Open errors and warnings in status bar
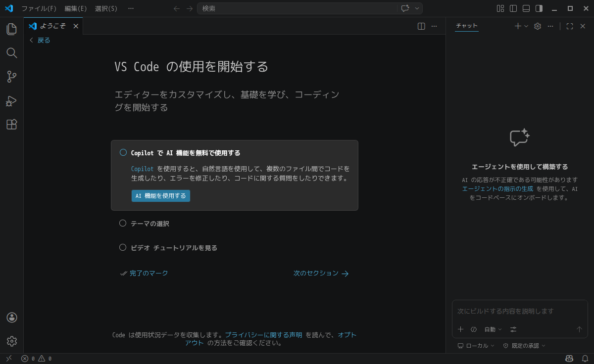 click(36, 359)
